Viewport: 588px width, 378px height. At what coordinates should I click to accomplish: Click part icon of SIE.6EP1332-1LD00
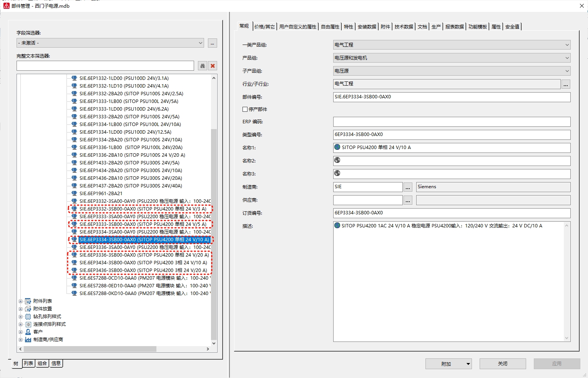point(74,78)
